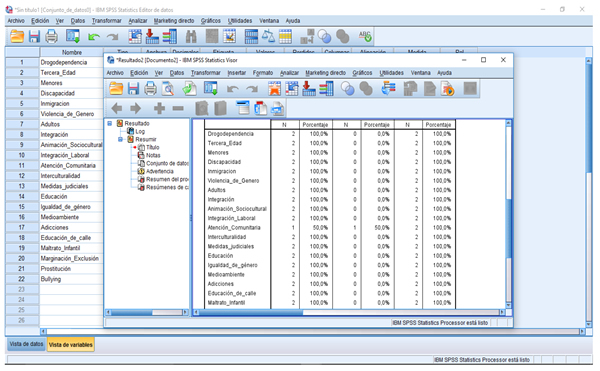Collapse the Resultado tree root node
This screenshot has height=371, width=600.
coord(109,123)
